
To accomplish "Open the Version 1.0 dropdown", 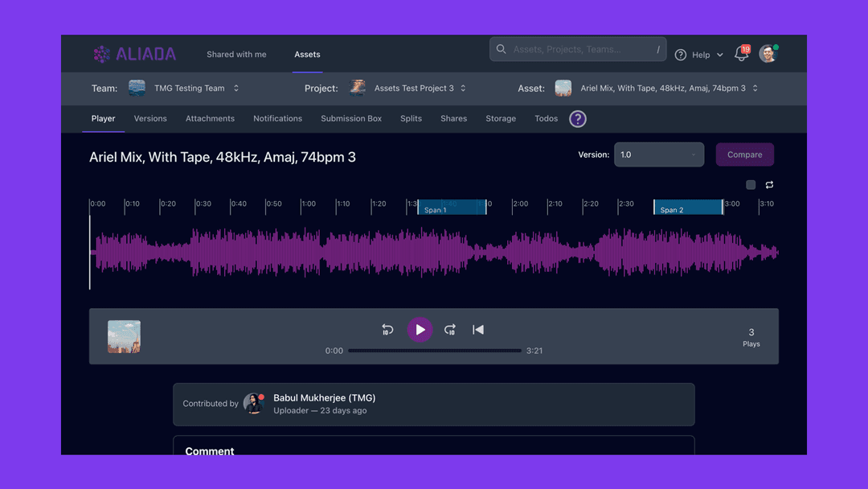I will (658, 154).
